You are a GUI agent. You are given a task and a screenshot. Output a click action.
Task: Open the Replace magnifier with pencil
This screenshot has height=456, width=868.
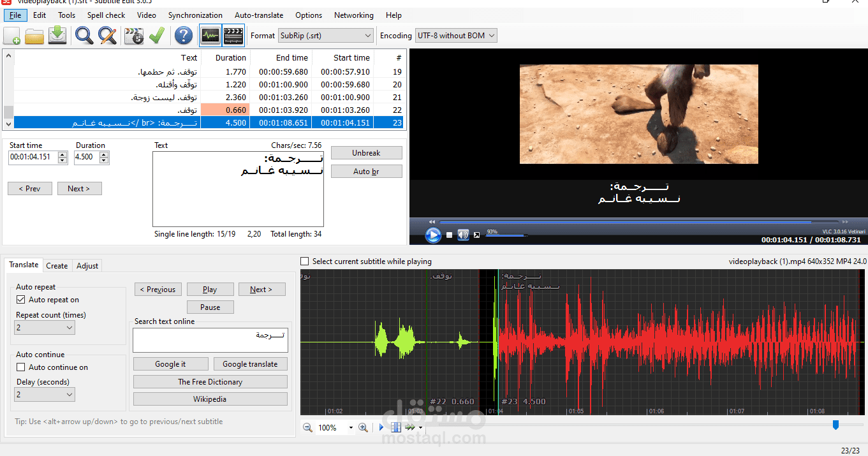[x=107, y=36]
